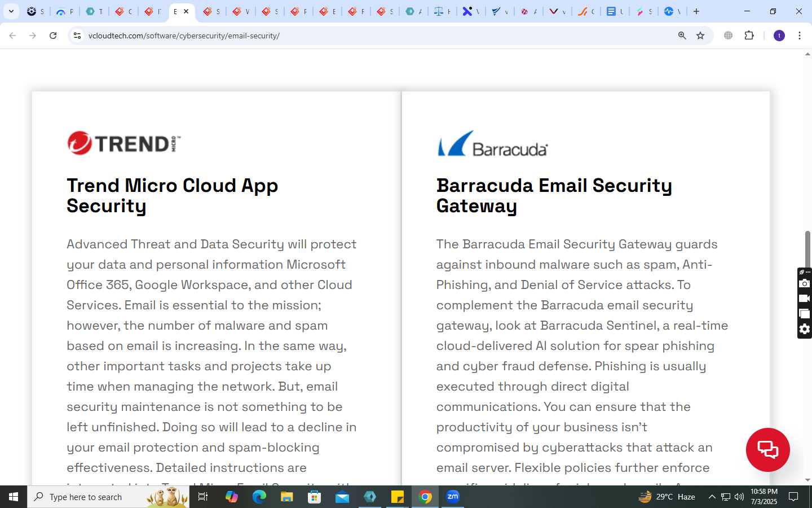Open Task View on the taskbar

click(x=203, y=497)
